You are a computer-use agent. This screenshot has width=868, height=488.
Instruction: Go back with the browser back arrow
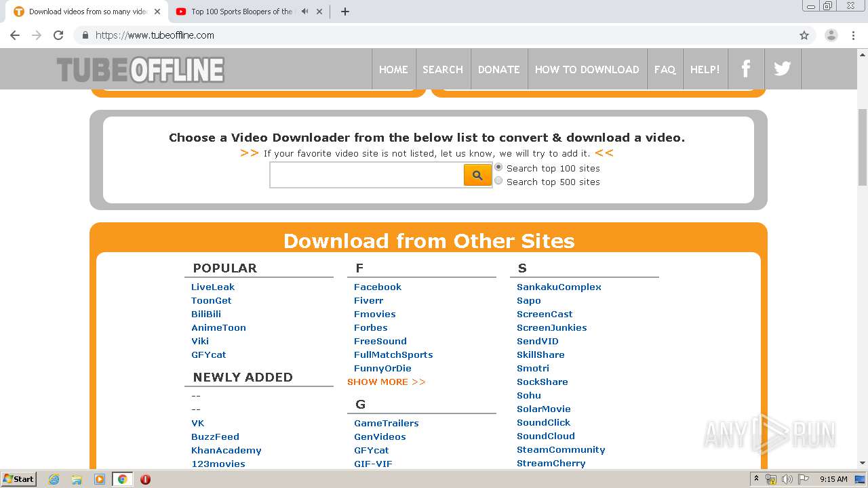tap(15, 35)
